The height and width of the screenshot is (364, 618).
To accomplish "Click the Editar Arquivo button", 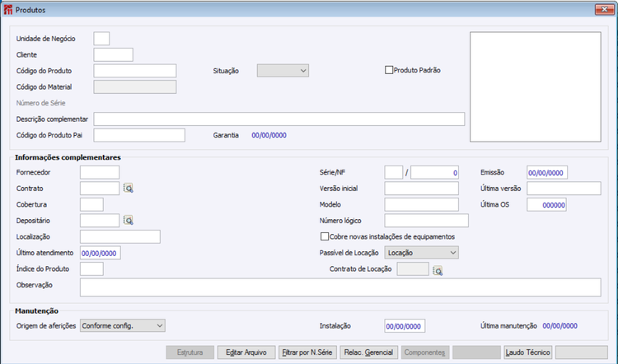I will pyautogui.click(x=246, y=352).
